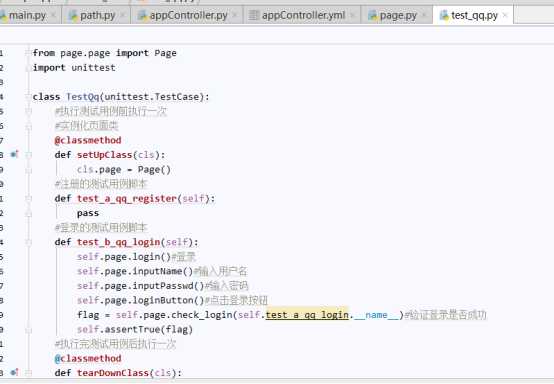Click the tearDownClass method name
Image resolution: width=554 pixels, height=384 pixels.
pos(113,373)
